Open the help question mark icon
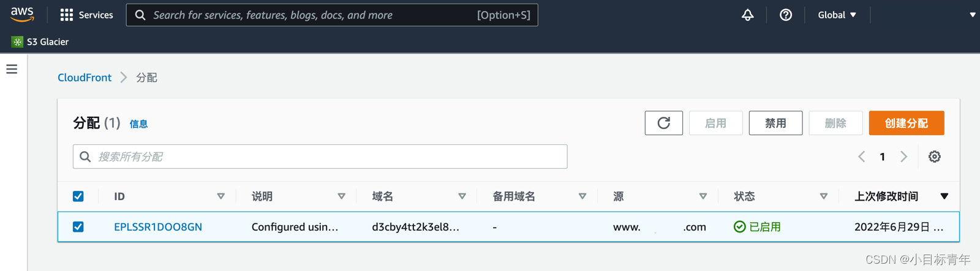The height and width of the screenshot is (271, 980). click(786, 15)
